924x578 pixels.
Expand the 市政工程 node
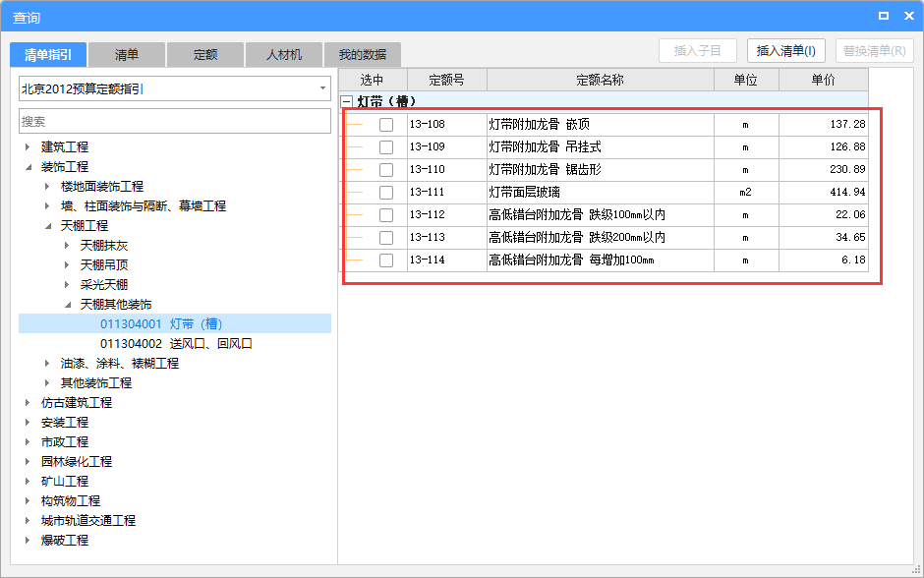coord(28,442)
